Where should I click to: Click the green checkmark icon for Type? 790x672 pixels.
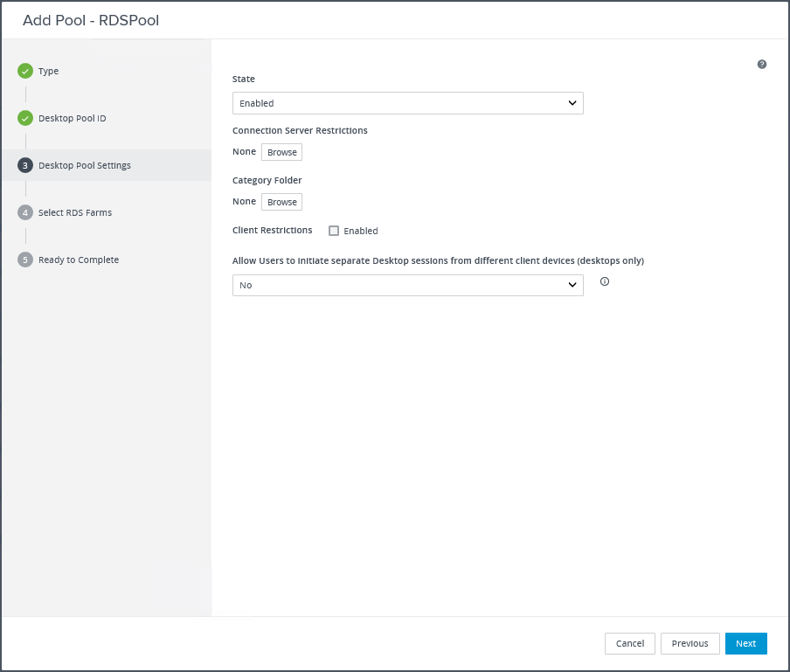tap(25, 71)
